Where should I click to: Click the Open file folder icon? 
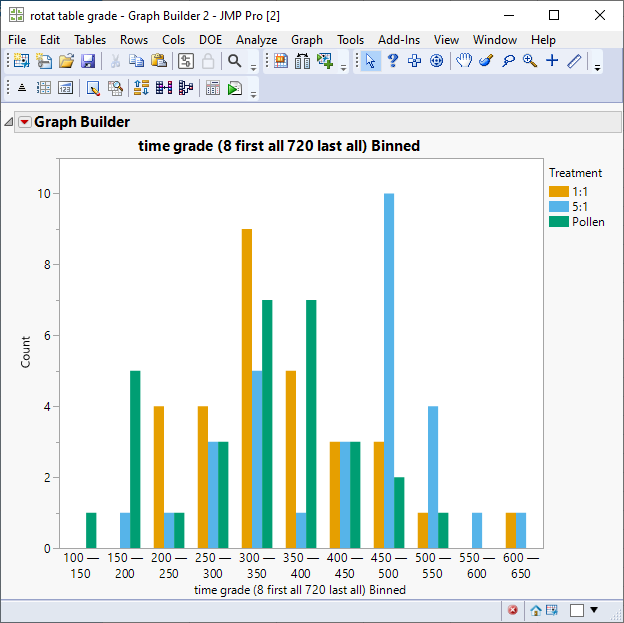tap(66, 62)
